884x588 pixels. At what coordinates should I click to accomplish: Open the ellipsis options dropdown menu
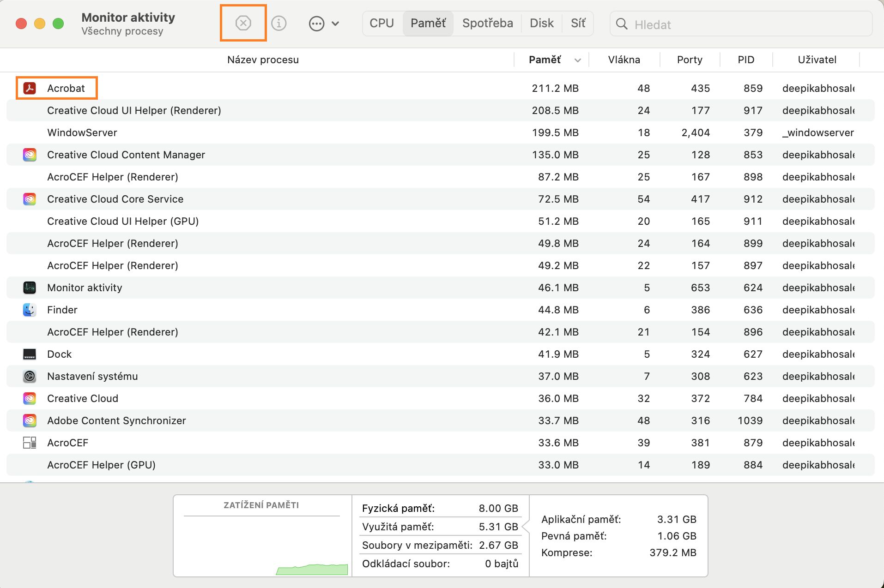click(323, 24)
